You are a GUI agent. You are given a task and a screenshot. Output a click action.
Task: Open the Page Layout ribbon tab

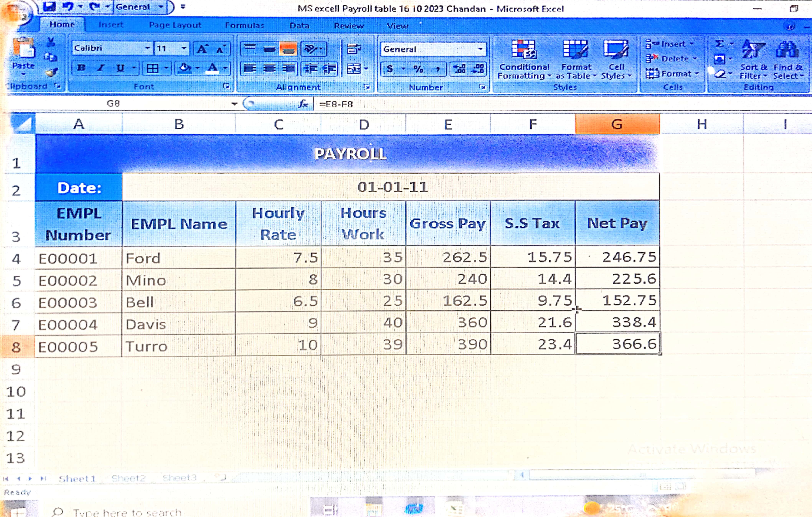(x=175, y=25)
